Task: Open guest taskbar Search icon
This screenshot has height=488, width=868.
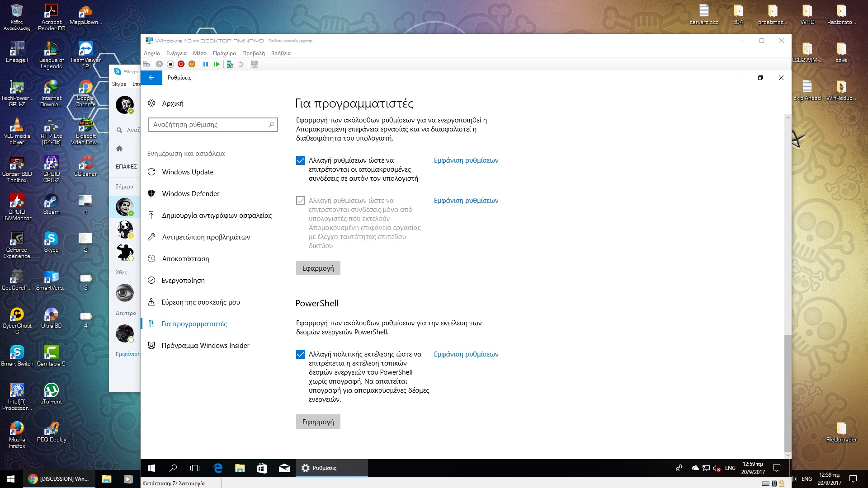Action: tap(173, 468)
